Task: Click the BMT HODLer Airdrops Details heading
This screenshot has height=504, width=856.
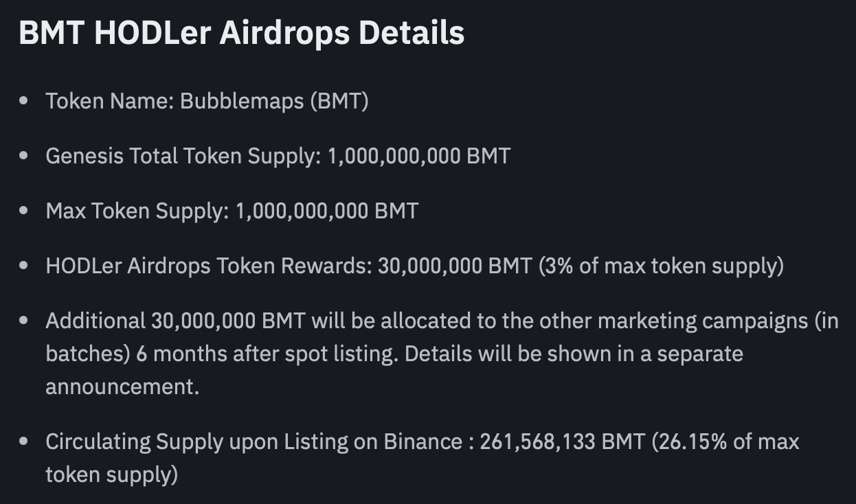Action: 241,33
